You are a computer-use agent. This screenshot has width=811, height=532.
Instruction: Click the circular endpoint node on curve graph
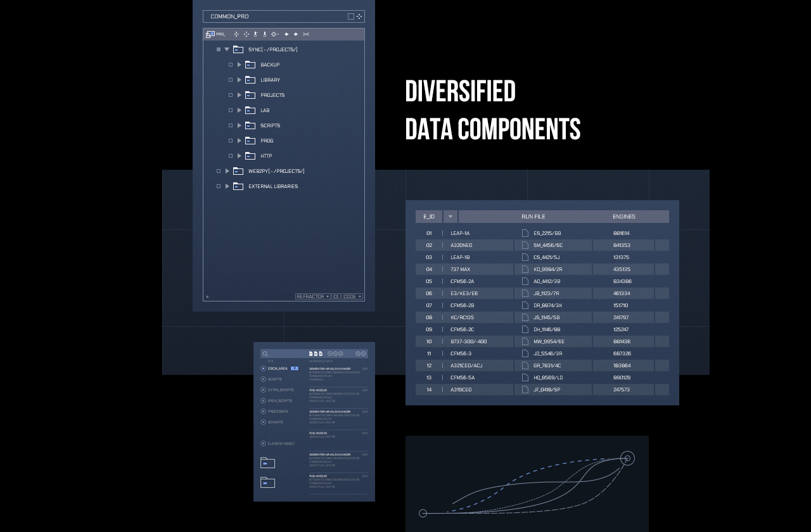[627, 458]
